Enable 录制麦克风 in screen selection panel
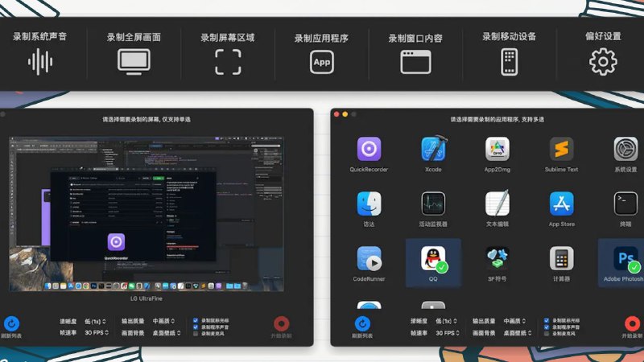The width and height of the screenshot is (644, 362). [x=196, y=334]
